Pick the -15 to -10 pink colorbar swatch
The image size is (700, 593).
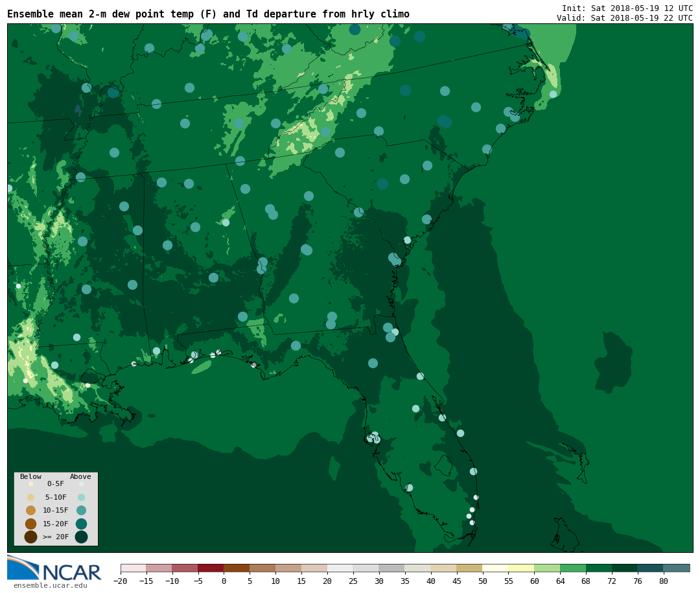[159, 568]
